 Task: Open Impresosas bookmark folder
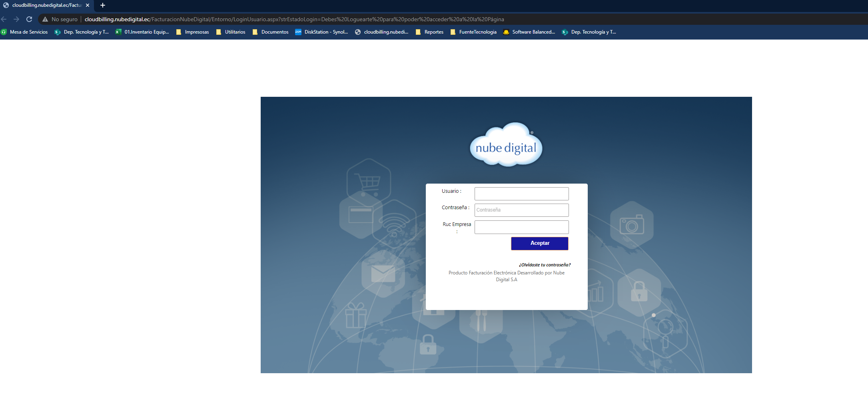point(192,32)
